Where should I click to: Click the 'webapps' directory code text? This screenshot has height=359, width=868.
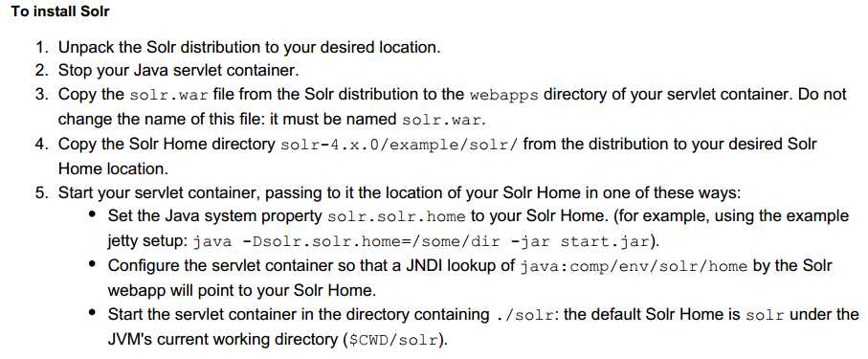tap(503, 95)
